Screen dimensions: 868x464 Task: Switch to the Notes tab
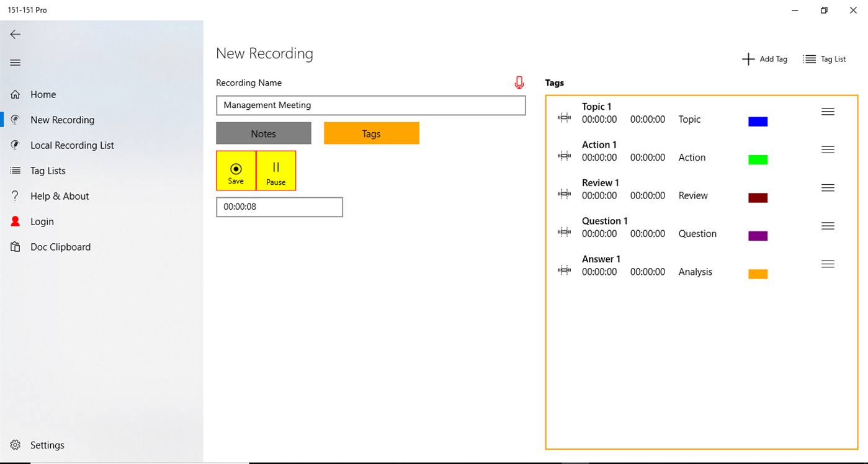tap(263, 133)
